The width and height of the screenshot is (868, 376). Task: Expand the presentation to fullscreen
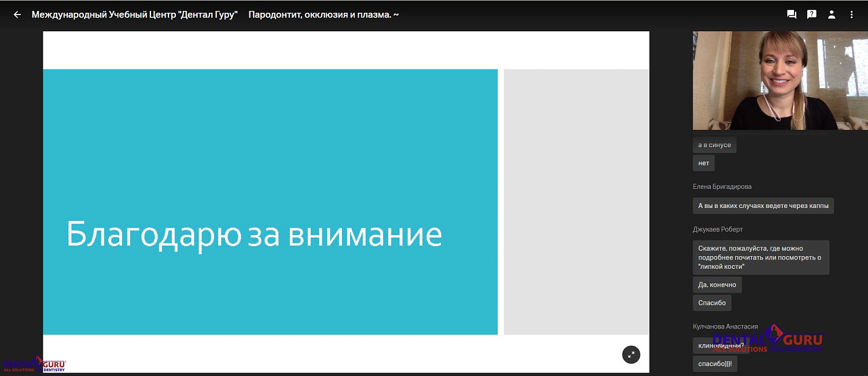[631, 354]
